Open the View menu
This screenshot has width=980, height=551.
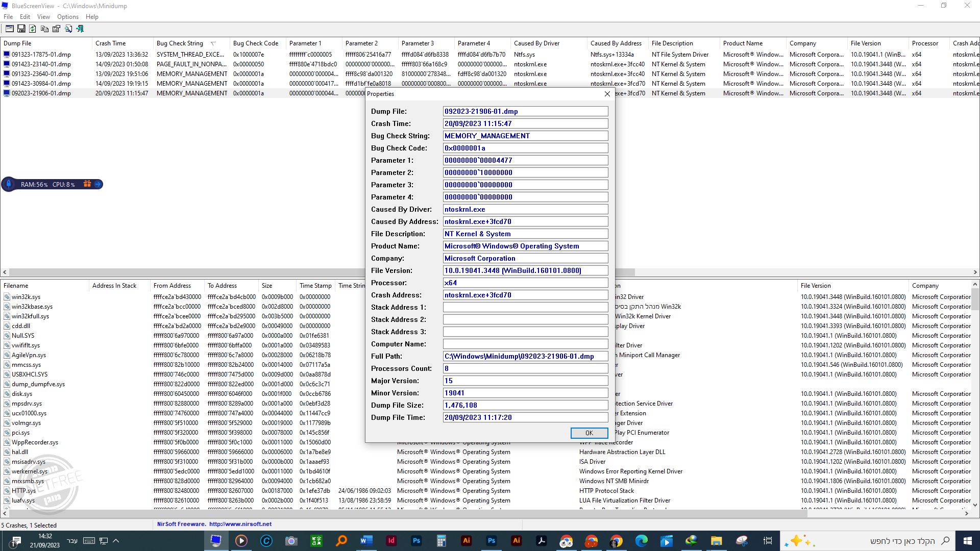point(43,17)
